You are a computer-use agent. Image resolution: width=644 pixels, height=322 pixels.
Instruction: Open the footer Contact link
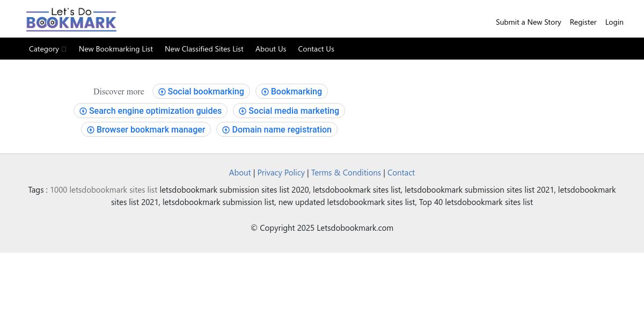[x=401, y=172]
